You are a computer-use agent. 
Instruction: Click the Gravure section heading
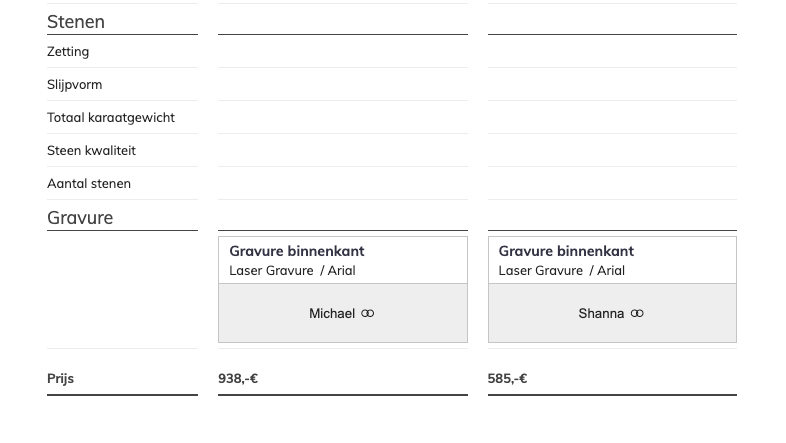pyautogui.click(x=80, y=218)
